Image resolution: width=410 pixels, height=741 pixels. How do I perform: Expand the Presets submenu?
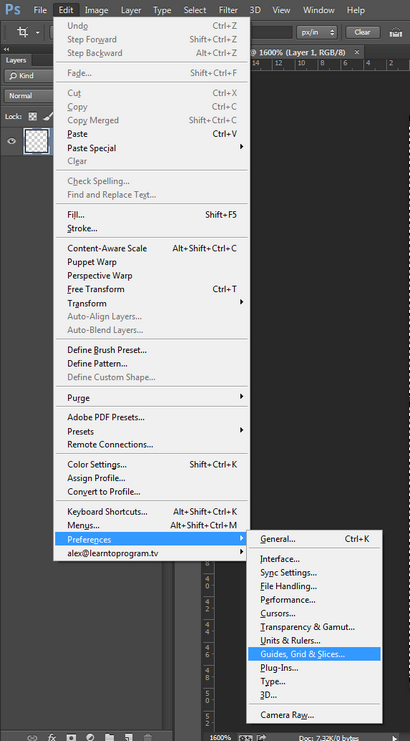[x=152, y=431]
